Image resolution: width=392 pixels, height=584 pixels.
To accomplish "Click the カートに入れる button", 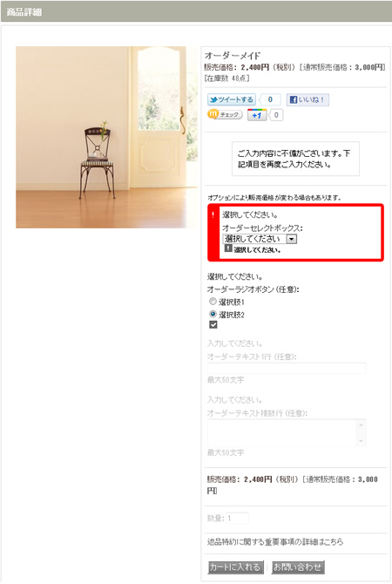I will point(236,567).
